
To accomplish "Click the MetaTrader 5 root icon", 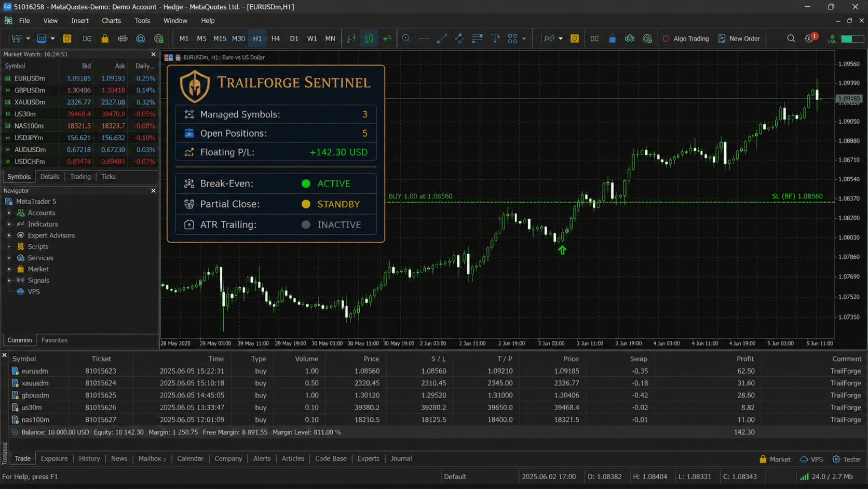I will click(x=9, y=202).
